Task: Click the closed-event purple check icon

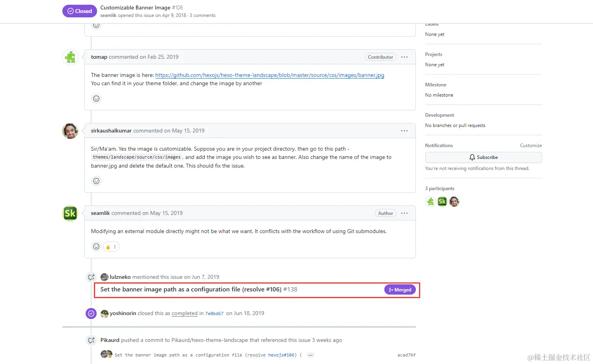Action: coord(91,314)
